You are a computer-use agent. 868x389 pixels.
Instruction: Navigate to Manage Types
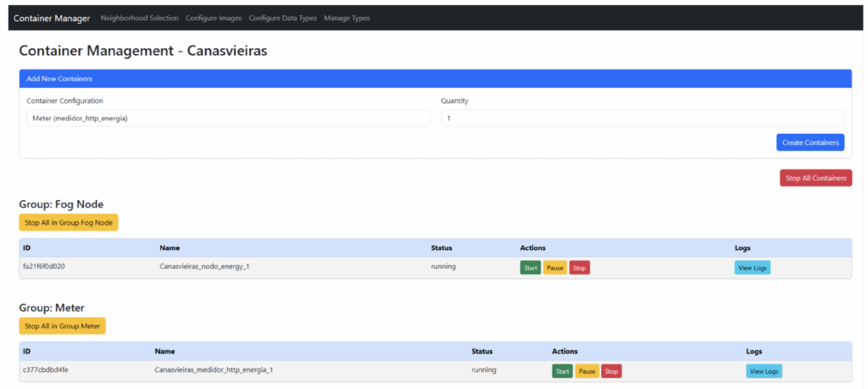click(x=347, y=18)
